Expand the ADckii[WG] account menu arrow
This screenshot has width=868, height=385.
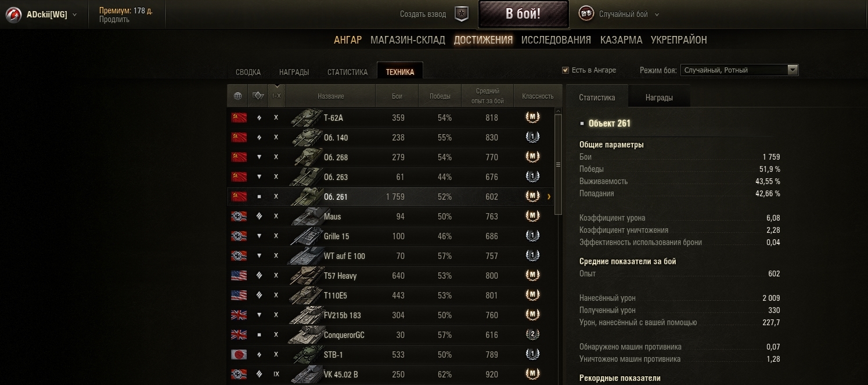(74, 15)
